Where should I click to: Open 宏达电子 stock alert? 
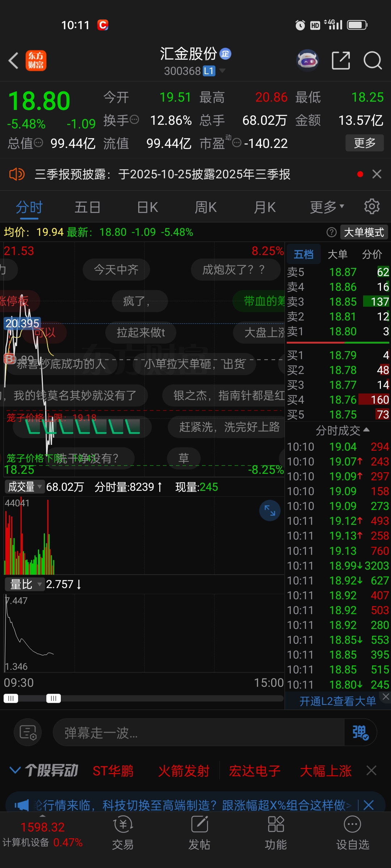coord(255,771)
